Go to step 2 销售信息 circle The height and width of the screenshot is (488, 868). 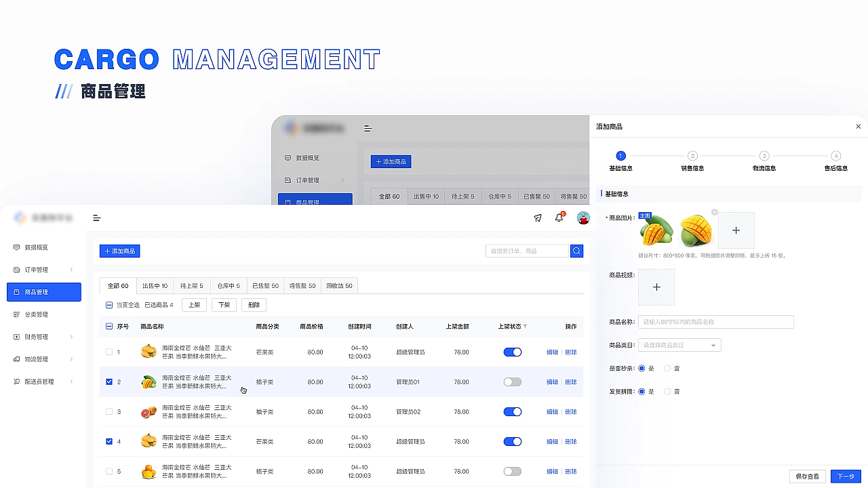[692, 156]
